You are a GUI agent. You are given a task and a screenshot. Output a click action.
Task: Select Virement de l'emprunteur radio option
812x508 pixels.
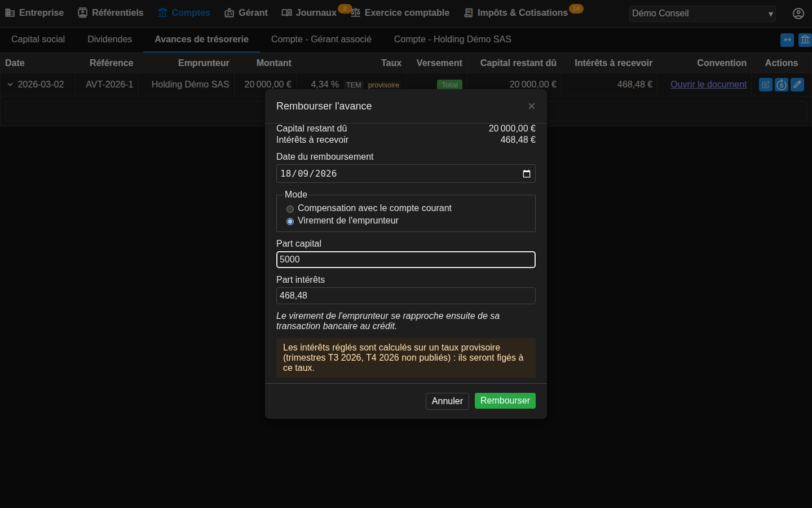290,221
